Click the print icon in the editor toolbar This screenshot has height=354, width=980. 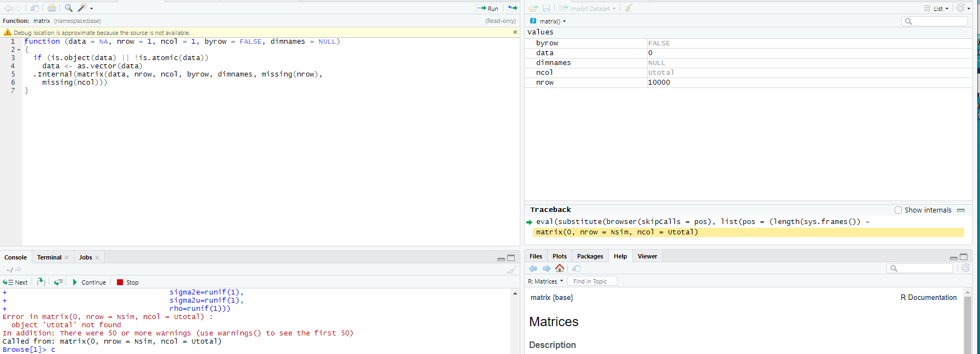tap(51, 8)
